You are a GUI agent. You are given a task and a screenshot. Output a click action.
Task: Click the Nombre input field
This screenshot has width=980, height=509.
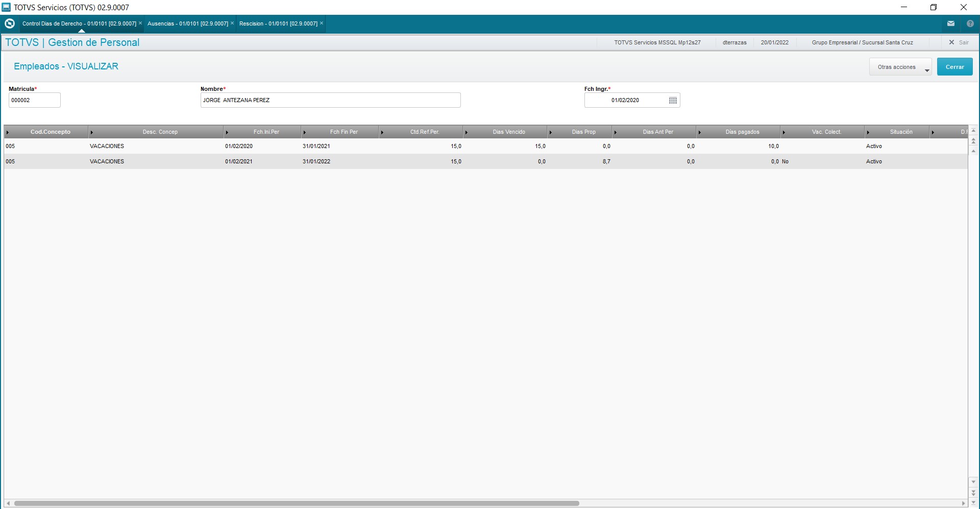pyautogui.click(x=331, y=100)
